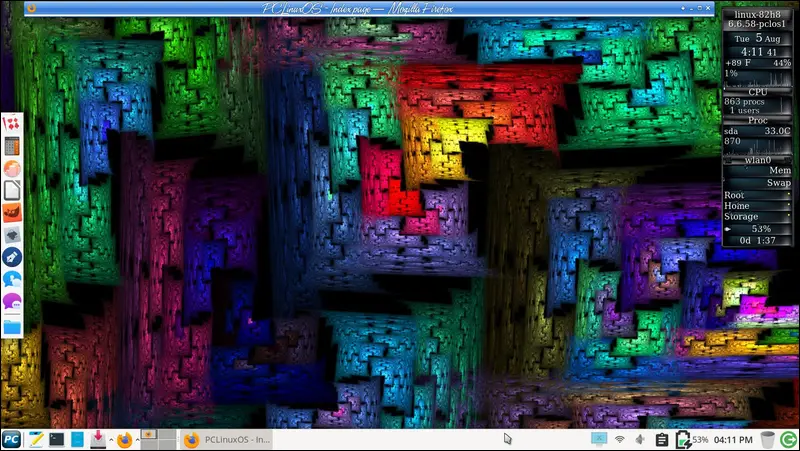The height and width of the screenshot is (451, 800).
Task: Click the blue document launcher in taskbar
Action: coord(77,440)
